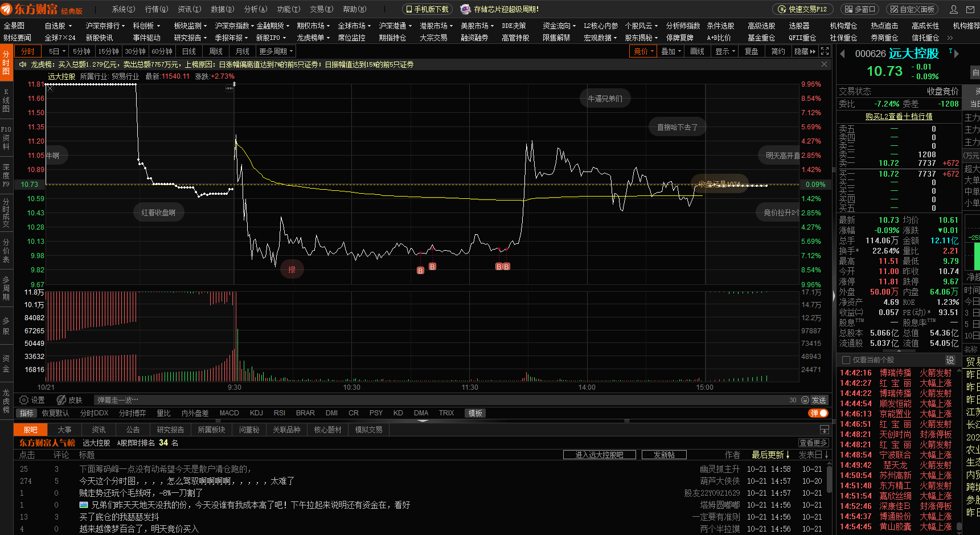Select the MACD indicator
The height and width of the screenshot is (535, 980).
click(x=229, y=413)
